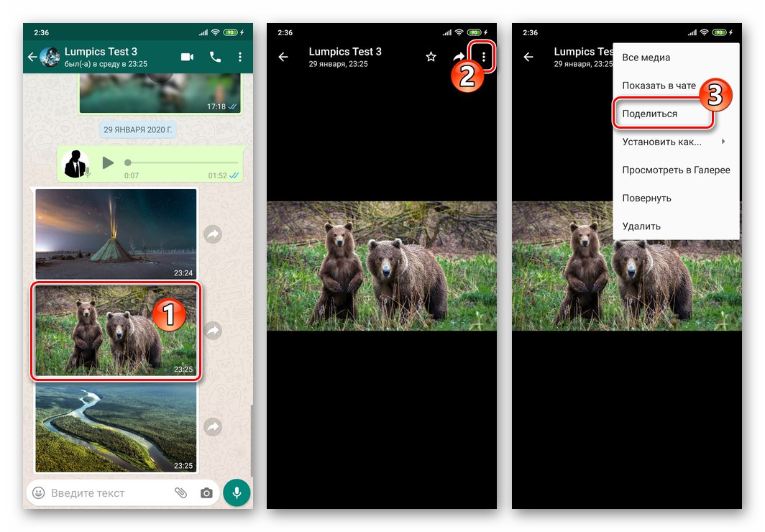Viewport: 765px width, 532px height.
Task: Open the photo viewer three-dot menu
Action: (485, 56)
